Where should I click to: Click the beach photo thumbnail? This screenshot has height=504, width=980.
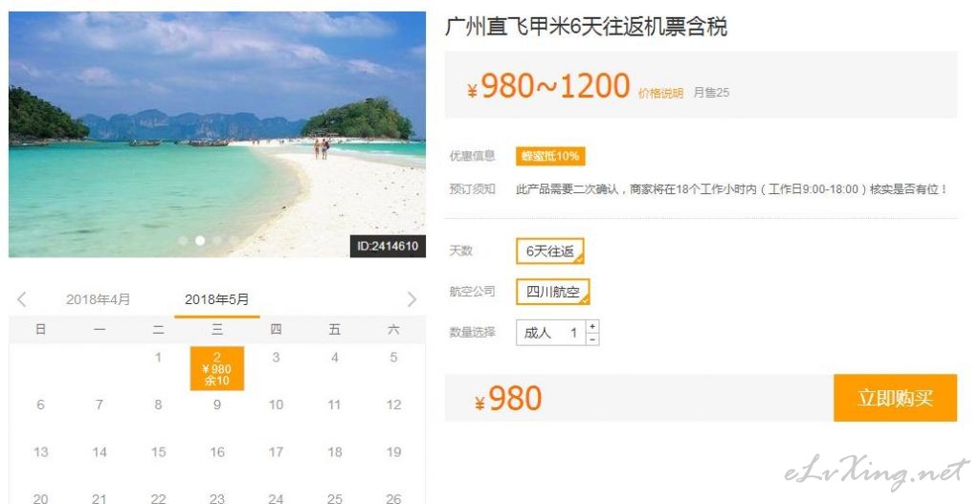(x=217, y=134)
